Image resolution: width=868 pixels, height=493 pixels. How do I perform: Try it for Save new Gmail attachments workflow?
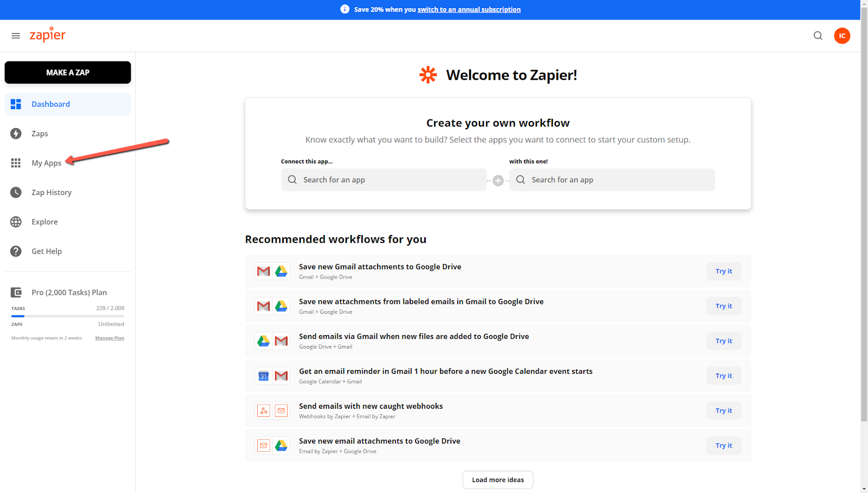click(x=724, y=271)
